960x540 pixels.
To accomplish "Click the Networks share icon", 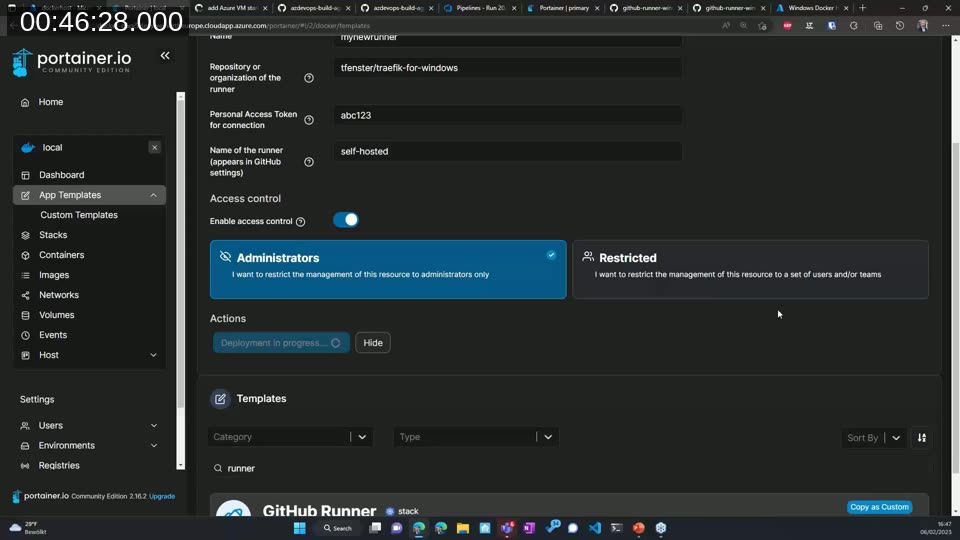I will (25, 295).
